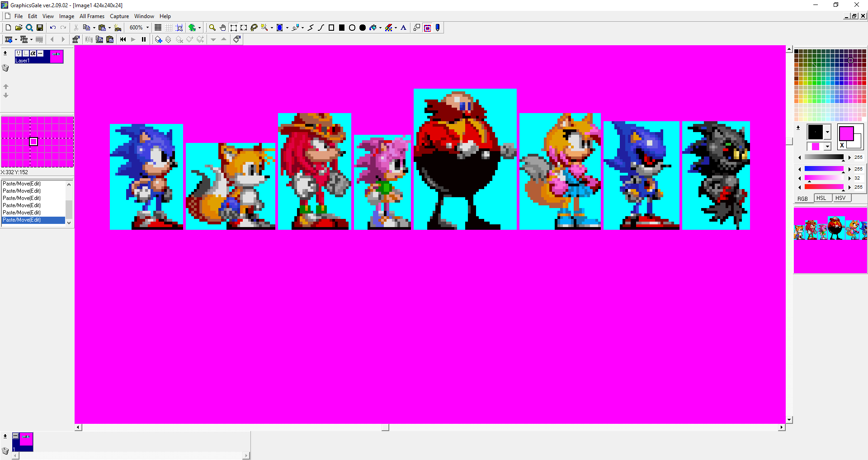Expand the Paste options dropdown arrow
Viewport: 868px width, 460px height.
[109, 28]
